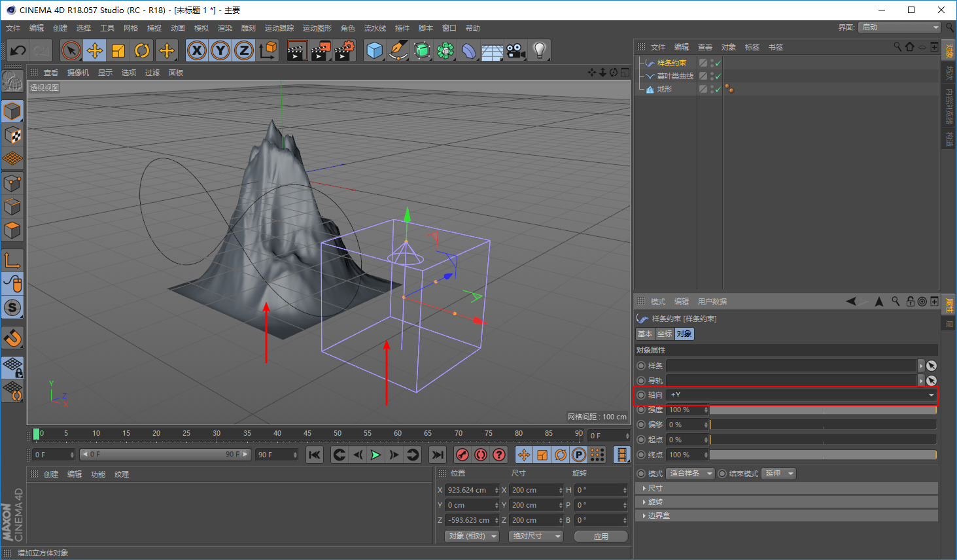Viewport: 957px width, 560px height.
Task: Add a floor environment object
Action: pos(493,50)
